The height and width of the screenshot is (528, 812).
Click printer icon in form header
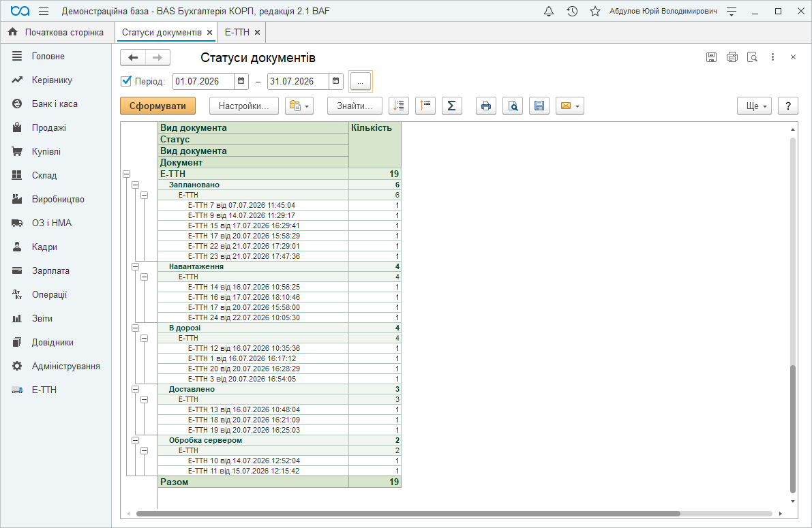(x=732, y=57)
